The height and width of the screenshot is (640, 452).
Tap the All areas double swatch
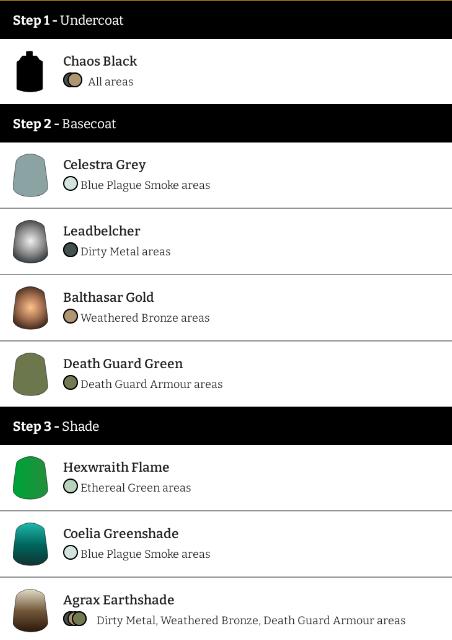click(73, 80)
